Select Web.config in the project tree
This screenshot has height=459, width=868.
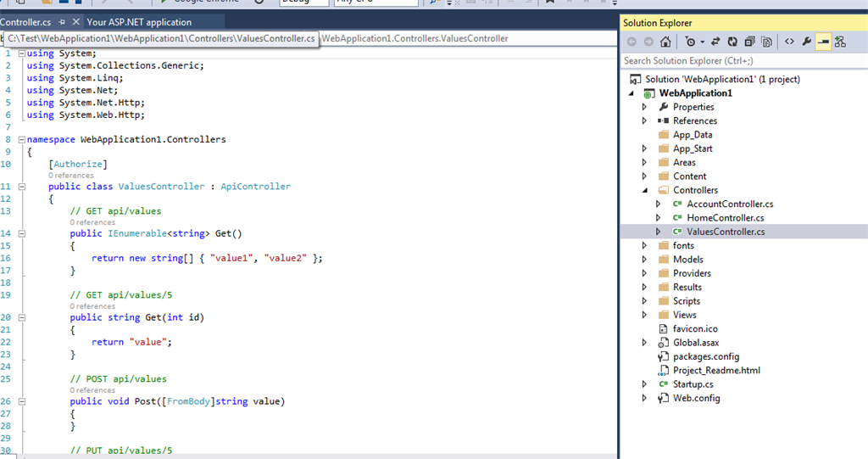pos(696,398)
